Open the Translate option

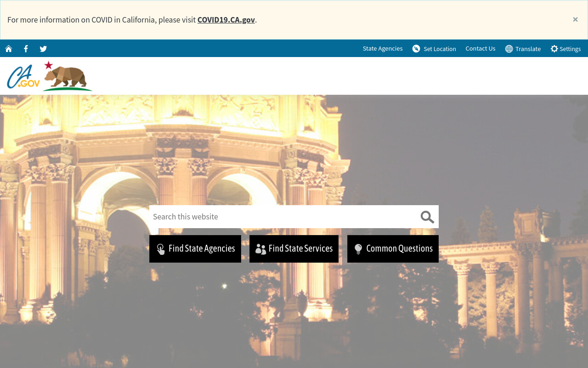[x=523, y=49]
